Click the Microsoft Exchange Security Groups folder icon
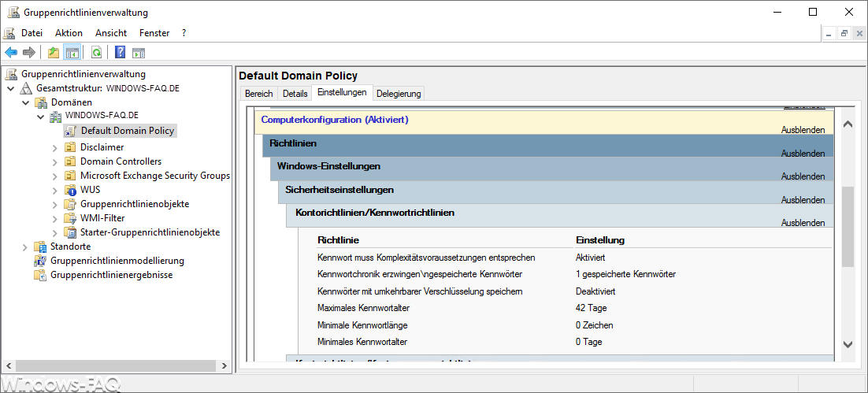This screenshot has width=868, height=393. click(x=70, y=176)
